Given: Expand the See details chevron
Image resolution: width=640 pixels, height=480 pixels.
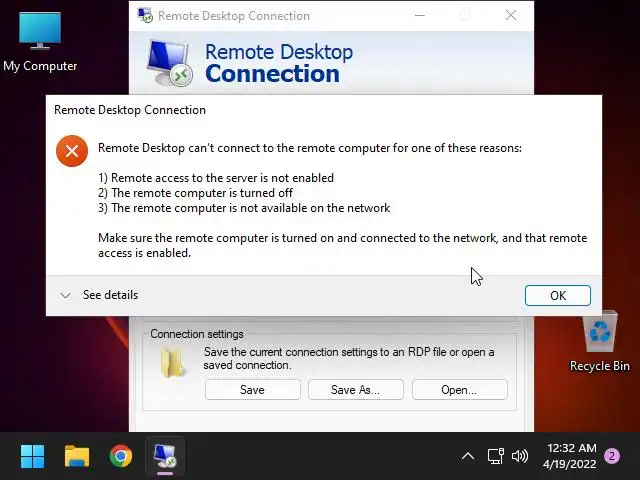Looking at the screenshot, I should click(x=65, y=295).
